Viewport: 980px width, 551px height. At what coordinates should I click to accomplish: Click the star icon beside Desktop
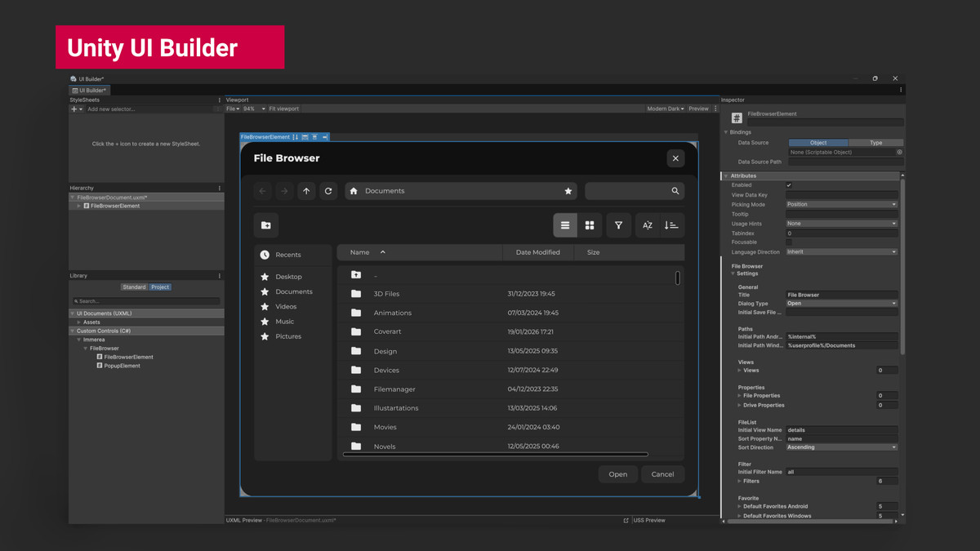[265, 277]
